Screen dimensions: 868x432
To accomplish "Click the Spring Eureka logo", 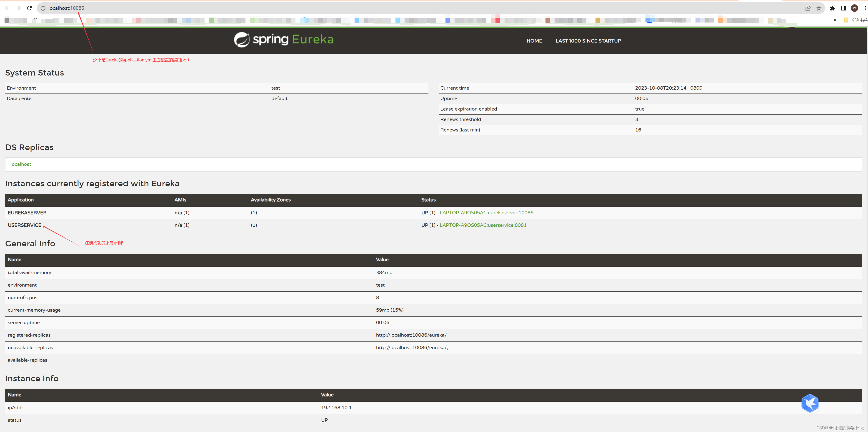I will (x=284, y=40).
